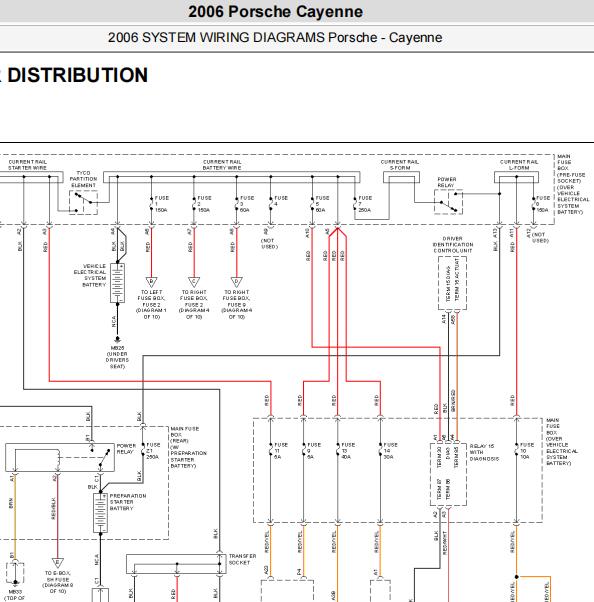Click the Relay 15 With Diagnosis box

448,475
